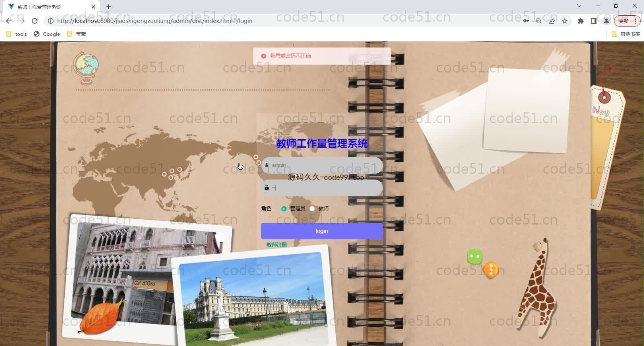The image size is (644, 346).
Task: Minimize the browser window
Action: (598, 6)
